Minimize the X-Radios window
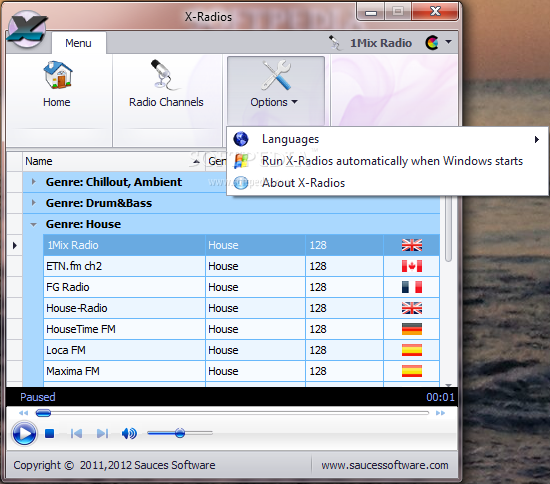 click(371, 12)
